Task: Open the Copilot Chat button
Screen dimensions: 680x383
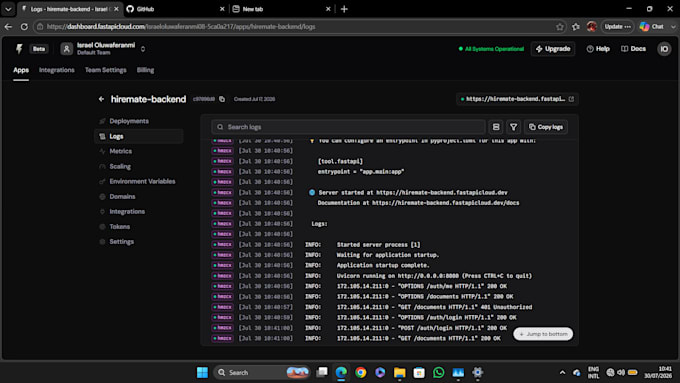Action: [x=652, y=26]
